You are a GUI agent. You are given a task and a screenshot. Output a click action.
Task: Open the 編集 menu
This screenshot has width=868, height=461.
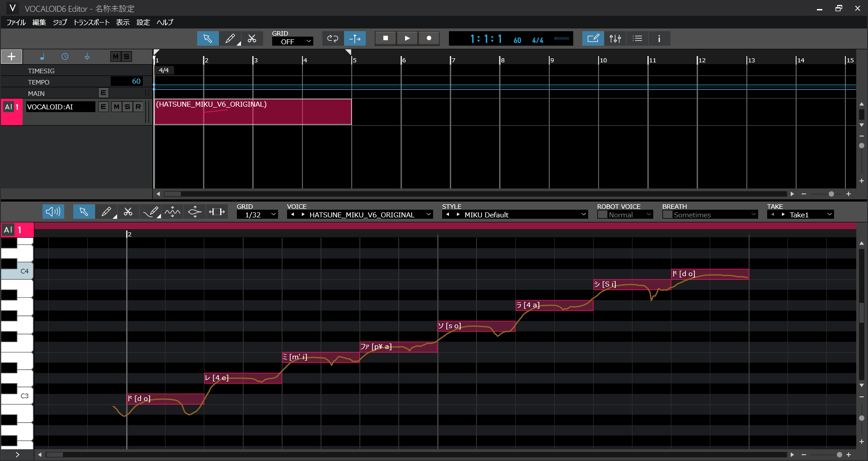coord(39,22)
